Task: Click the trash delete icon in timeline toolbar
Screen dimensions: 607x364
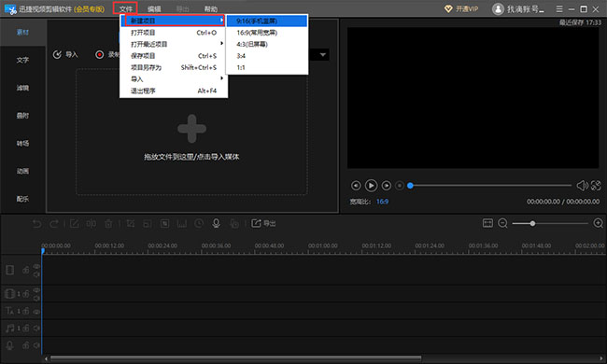Action: (x=108, y=223)
